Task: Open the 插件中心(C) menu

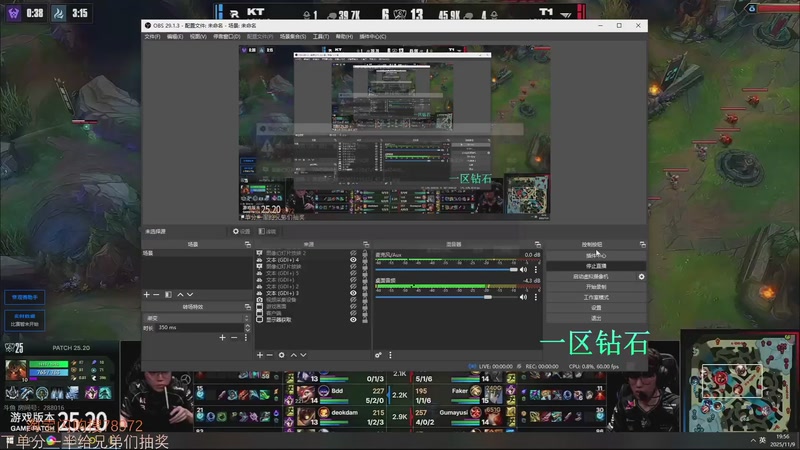Action: [x=373, y=37]
